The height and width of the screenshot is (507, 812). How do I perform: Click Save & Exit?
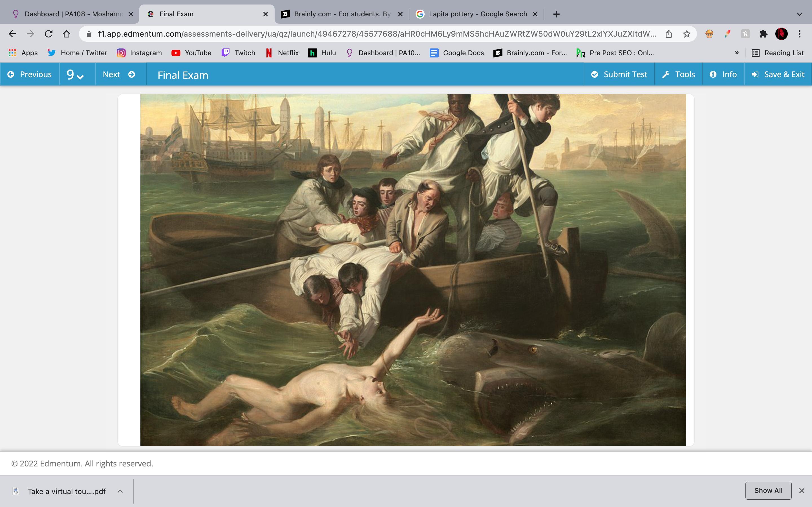(778, 74)
